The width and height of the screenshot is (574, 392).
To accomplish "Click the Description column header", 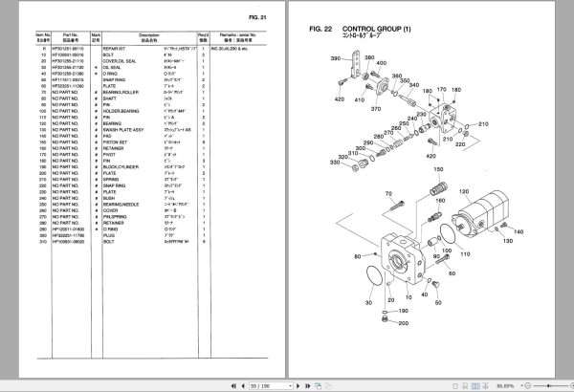I will point(149,37).
